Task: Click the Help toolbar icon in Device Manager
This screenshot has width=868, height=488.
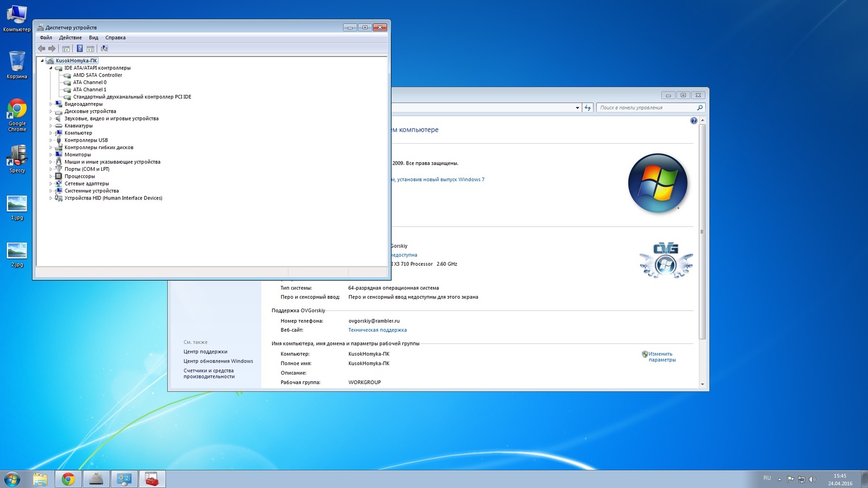Action: coord(80,49)
